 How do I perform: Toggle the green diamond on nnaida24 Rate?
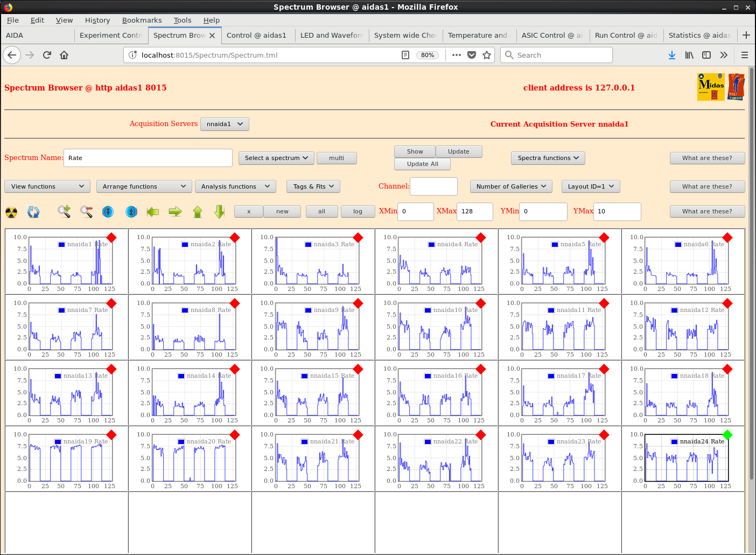tap(727, 435)
